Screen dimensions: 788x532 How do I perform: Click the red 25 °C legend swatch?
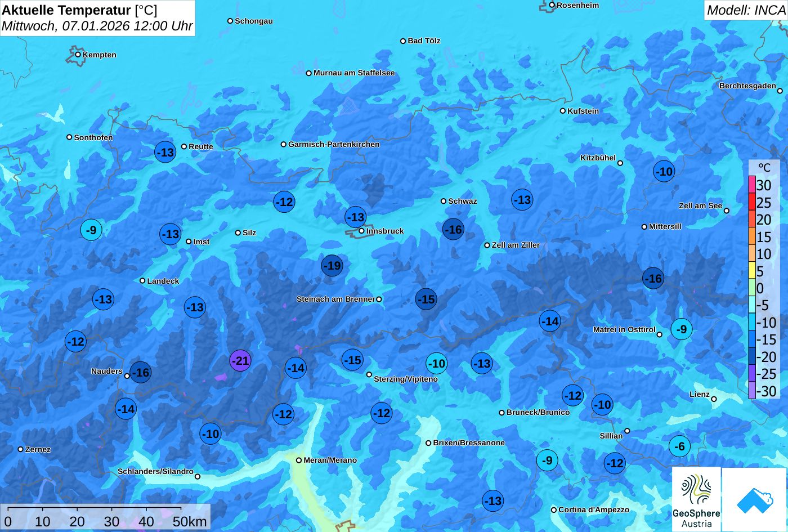pyautogui.click(x=752, y=202)
